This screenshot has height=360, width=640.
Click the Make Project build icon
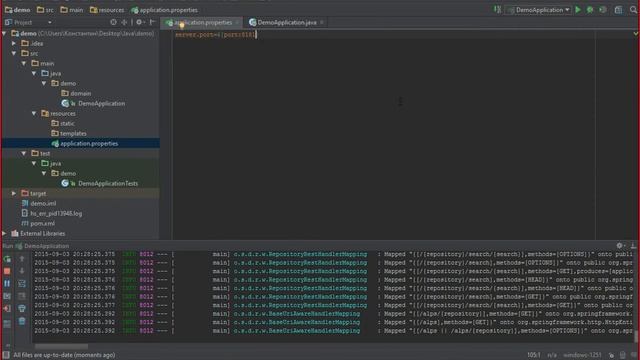click(497, 9)
